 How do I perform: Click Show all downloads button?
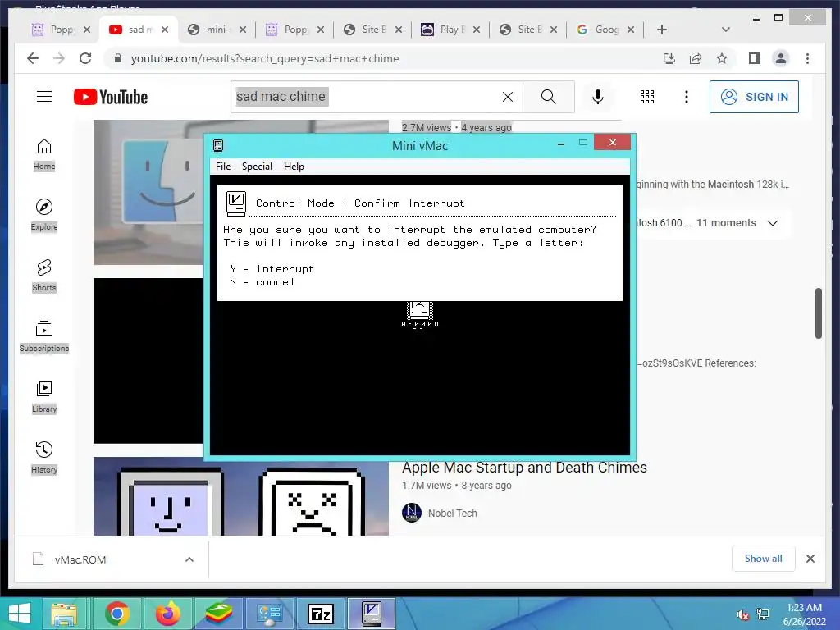[x=764, y=558]
